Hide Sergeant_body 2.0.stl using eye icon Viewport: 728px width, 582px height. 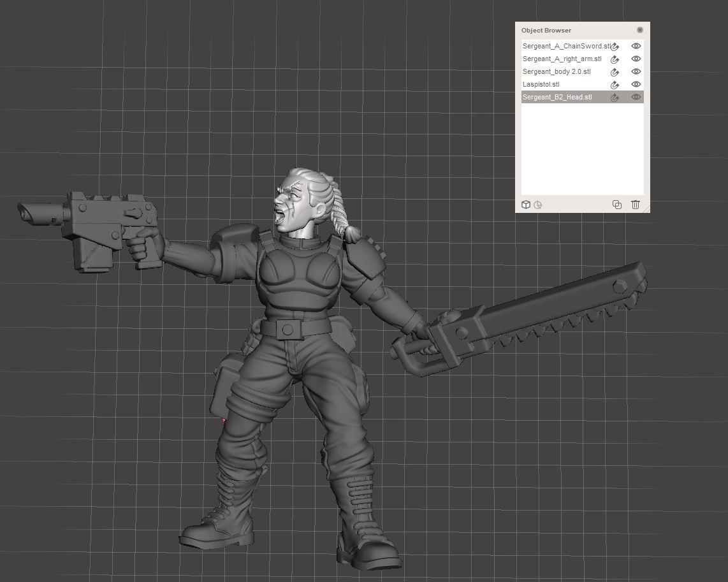point(636,71)
